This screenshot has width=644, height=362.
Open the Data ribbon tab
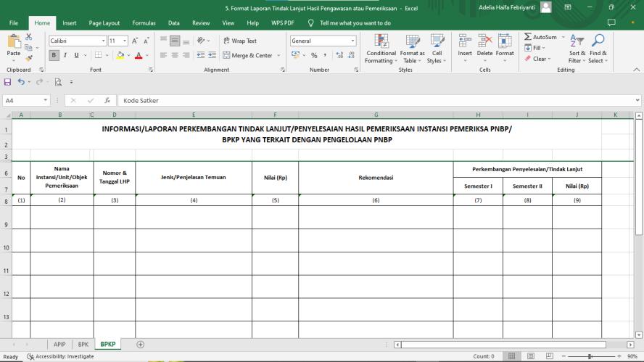click(x=174, y=23)
